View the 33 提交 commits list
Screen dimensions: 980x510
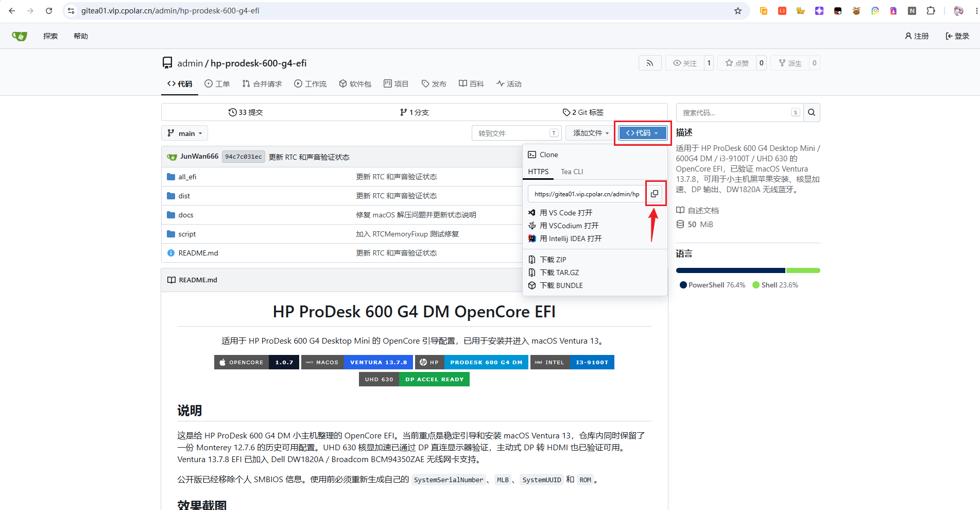[x=246, y=112]
